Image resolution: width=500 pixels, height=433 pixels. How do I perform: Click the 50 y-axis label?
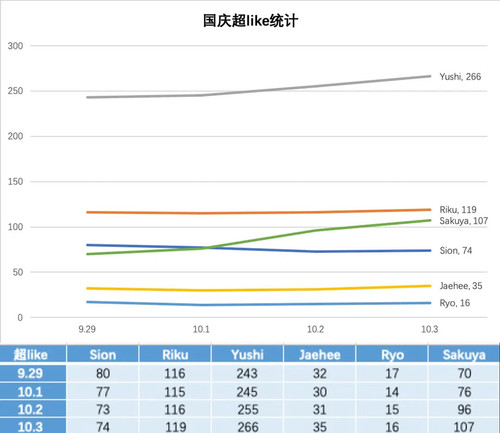click(18, 272)
